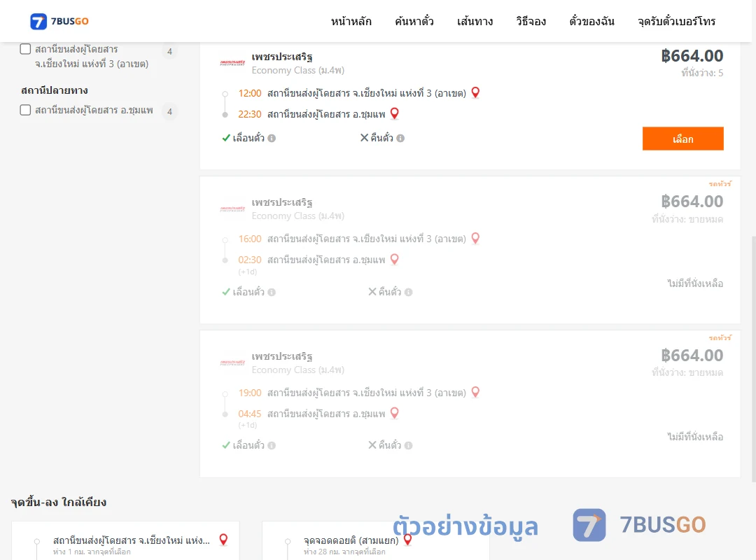
Task: Show refund info icon on 12:00 trip
Action: 400,139
